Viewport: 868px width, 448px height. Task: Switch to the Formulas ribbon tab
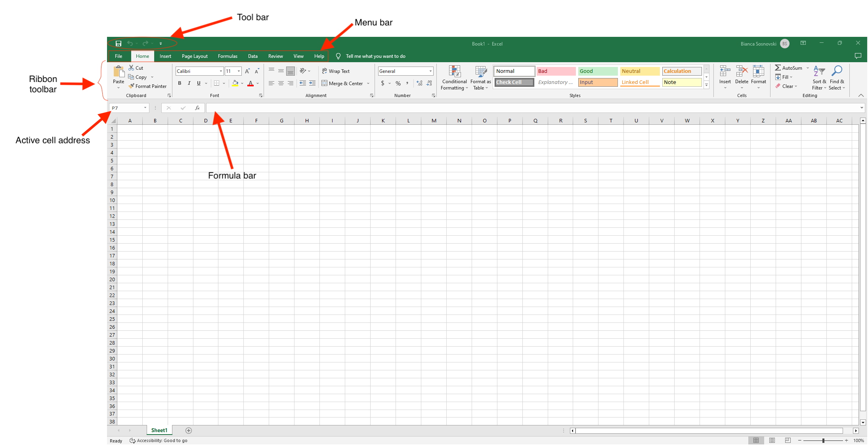click(228, 56)
